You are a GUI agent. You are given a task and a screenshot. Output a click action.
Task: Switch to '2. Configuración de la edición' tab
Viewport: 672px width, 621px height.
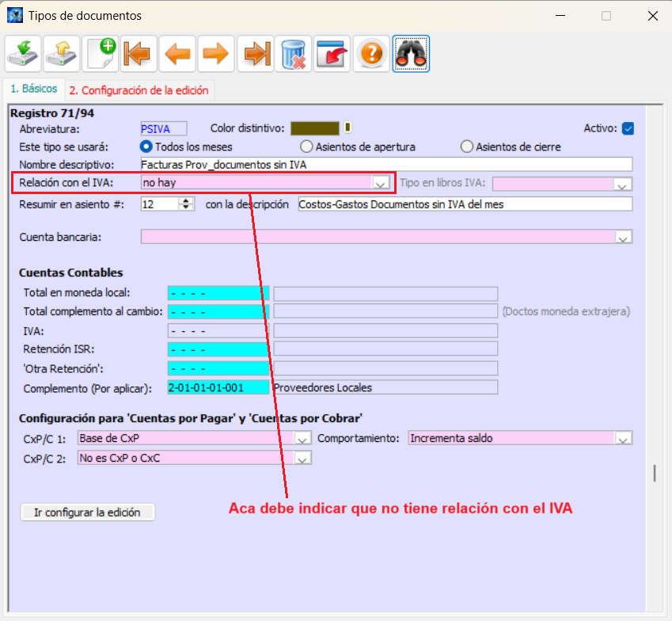pos(139,90)
